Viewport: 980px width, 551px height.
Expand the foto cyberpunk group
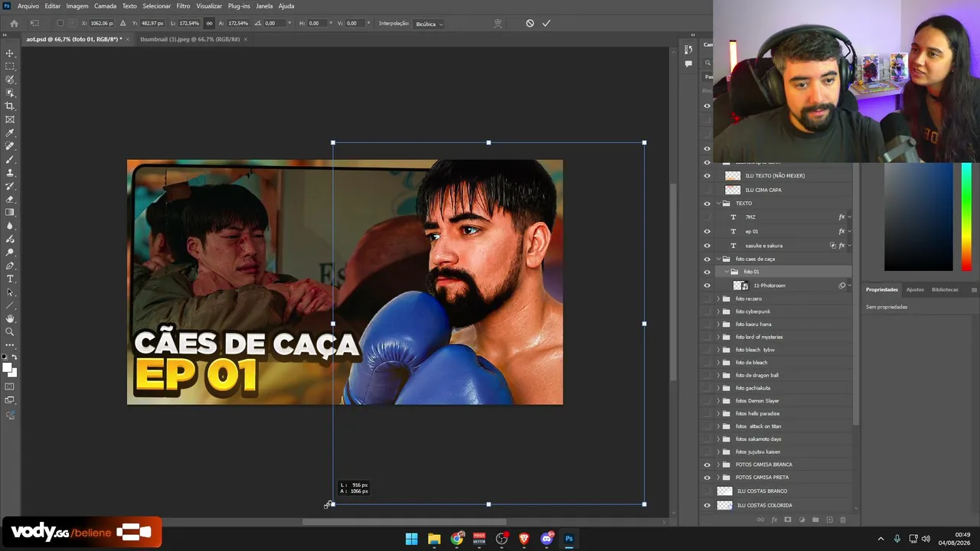tap(718, 311)
